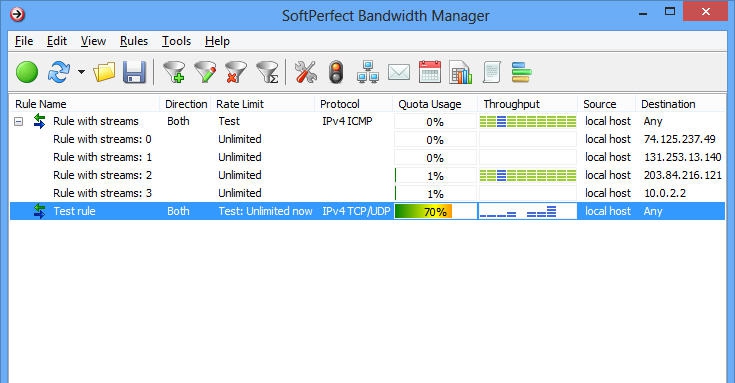Click the green connect status icon
The image size is (735, 383).
[27, 73]
